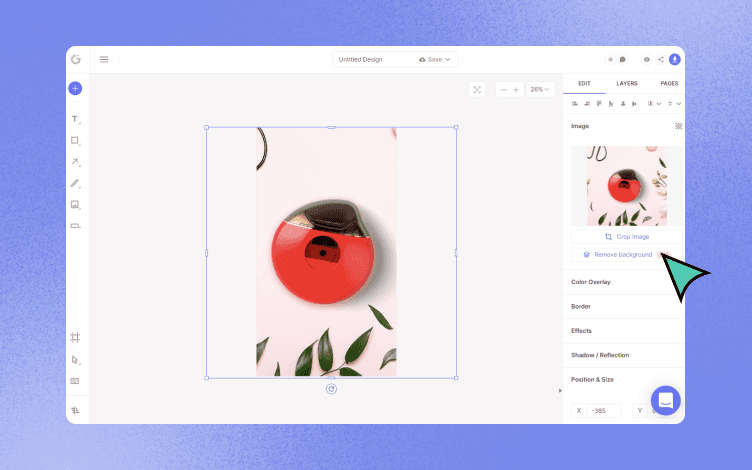This screenshot has width=752, height=470.
Task: Click the fit-to-screen icon
Action: [477, 90]
